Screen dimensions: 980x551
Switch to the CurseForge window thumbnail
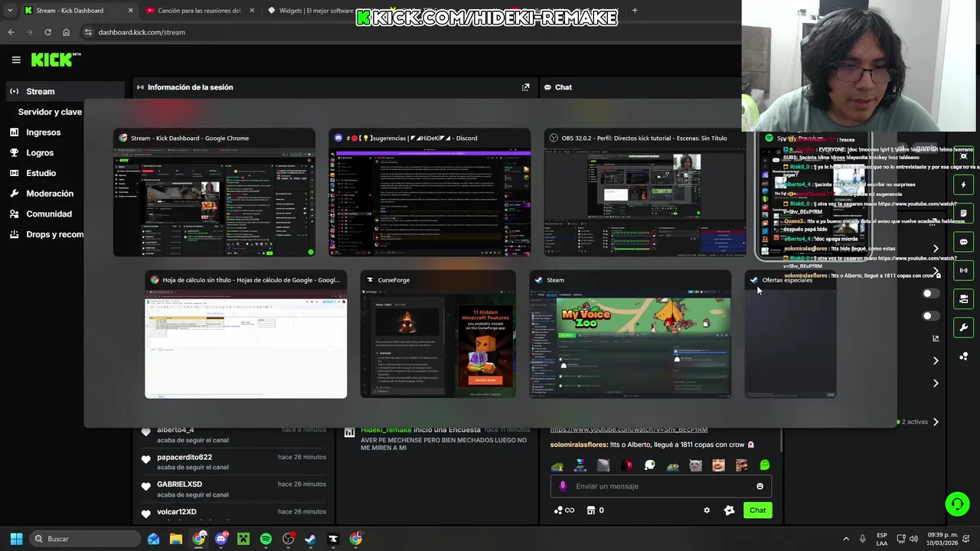(438, 334)
